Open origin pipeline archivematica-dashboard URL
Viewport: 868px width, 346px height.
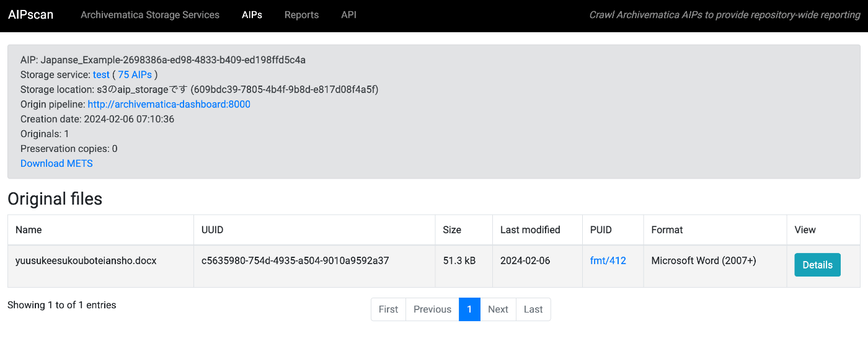click(169, 104)
